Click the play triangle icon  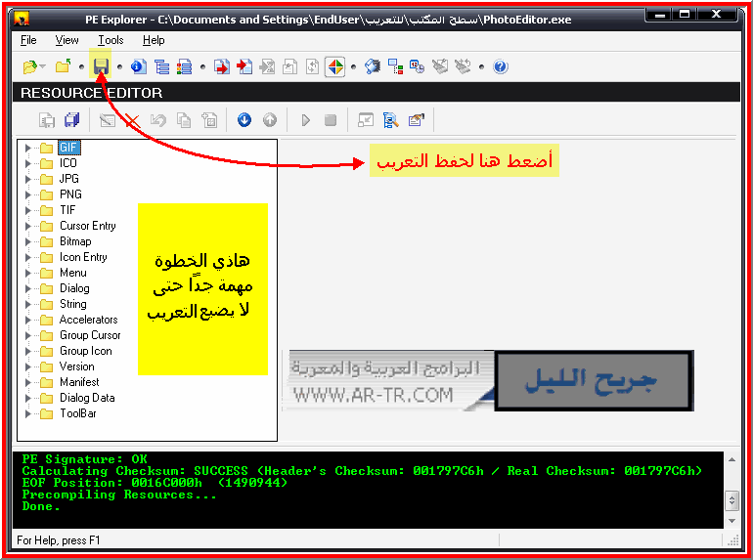pos(305,120)
